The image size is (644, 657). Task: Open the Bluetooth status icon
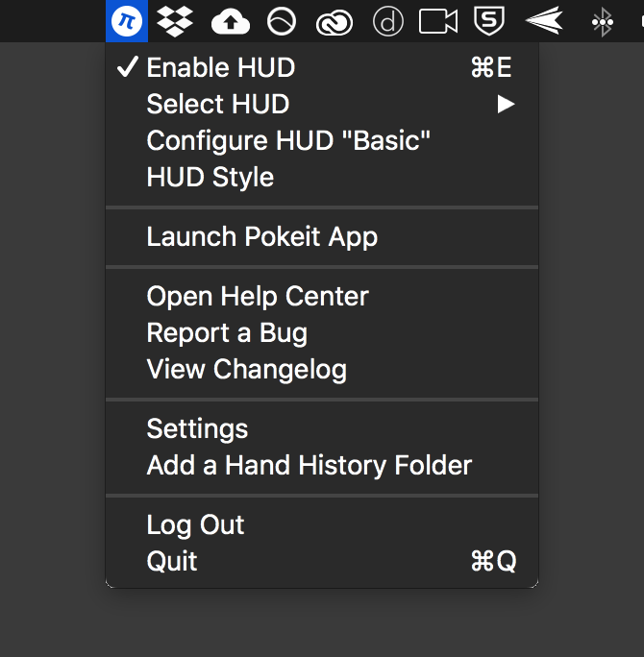603,22
